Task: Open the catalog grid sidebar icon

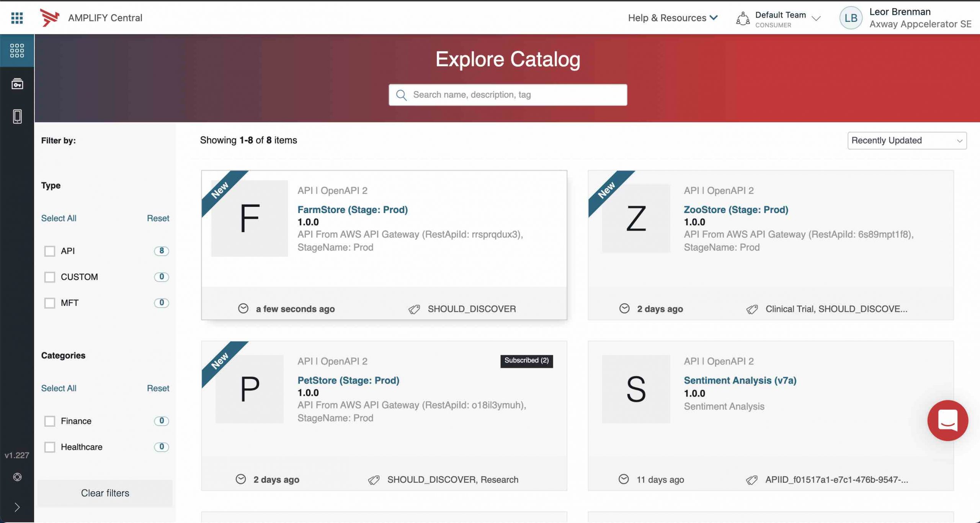Action: tap(17, 51)
